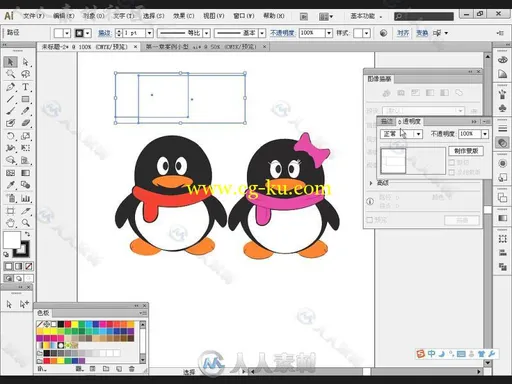The width and height of the screenshot is (512, 384).
Task: Open the 窗口(W) menu
Action: click(244, 16)
